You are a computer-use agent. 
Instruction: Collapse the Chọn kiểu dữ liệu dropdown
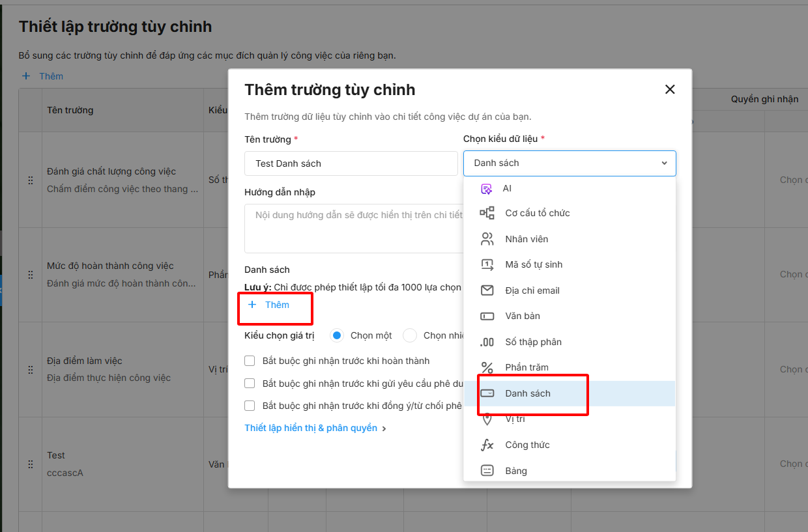click(x=664, y=163)
